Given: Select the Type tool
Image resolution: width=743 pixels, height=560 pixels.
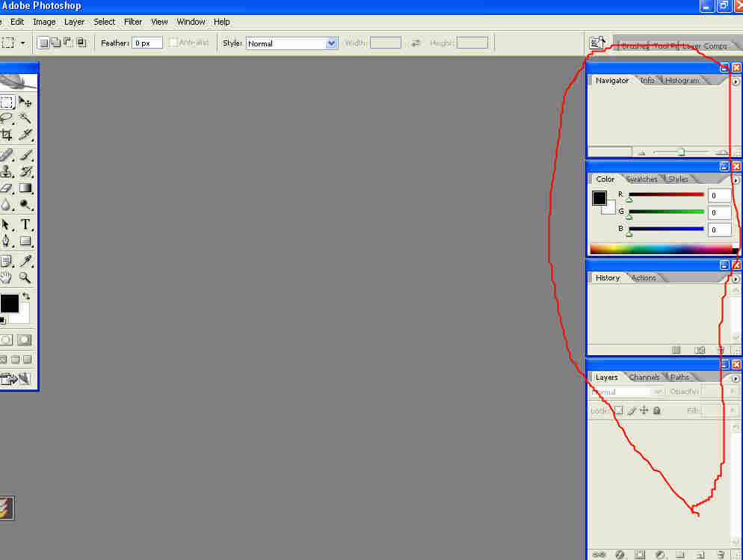Looking at the screenshot, I should pos(25,224).
